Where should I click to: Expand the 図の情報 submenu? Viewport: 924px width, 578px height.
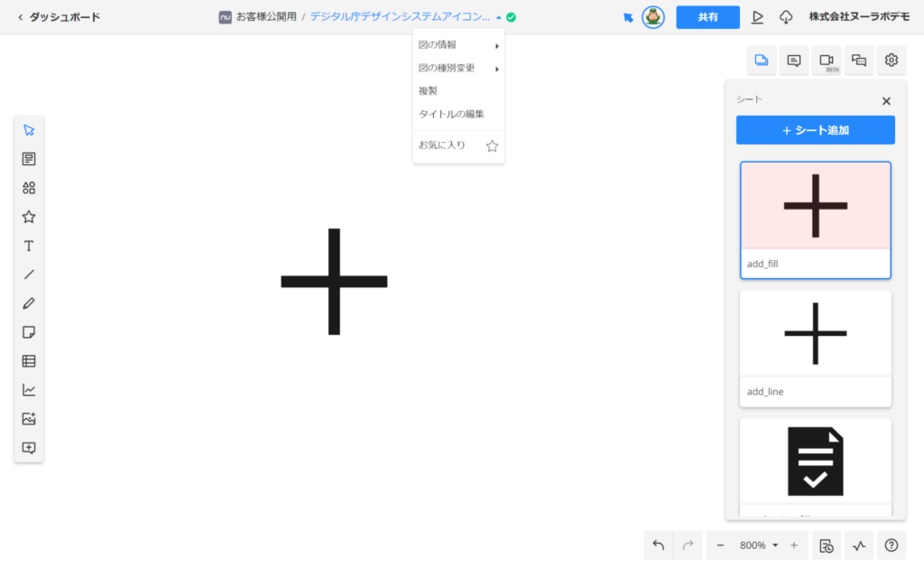(x=457, y=45)
